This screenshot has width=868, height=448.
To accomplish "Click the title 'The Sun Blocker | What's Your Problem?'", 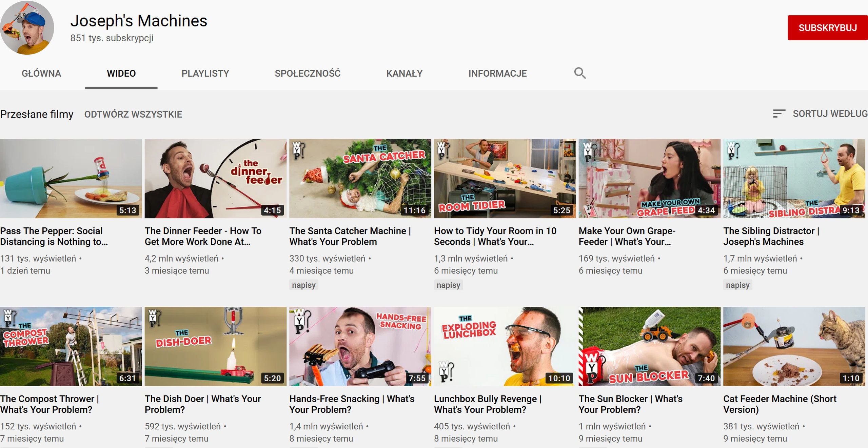I will pyautogui.click(x=631, y=404).
